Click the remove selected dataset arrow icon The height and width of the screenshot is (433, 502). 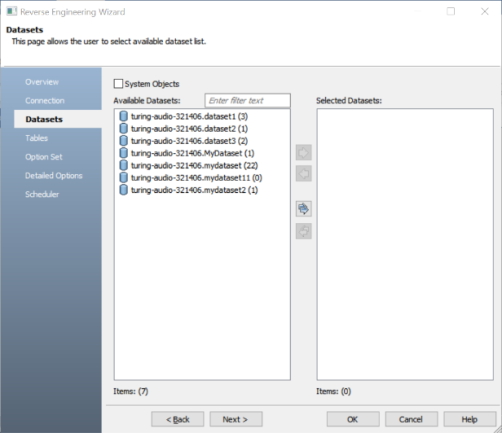point(303,174)
